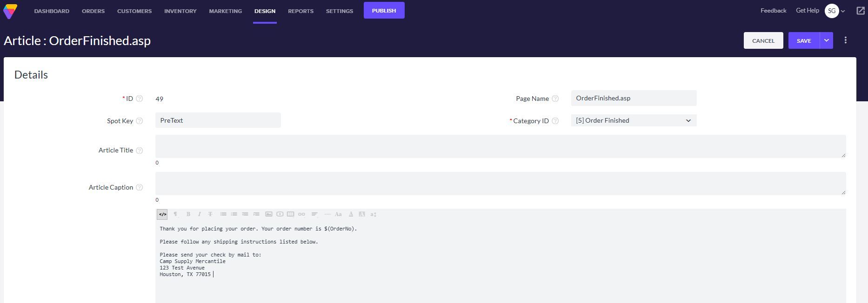
Task: Click in the Spot Key field
Action: pos(218,120)
